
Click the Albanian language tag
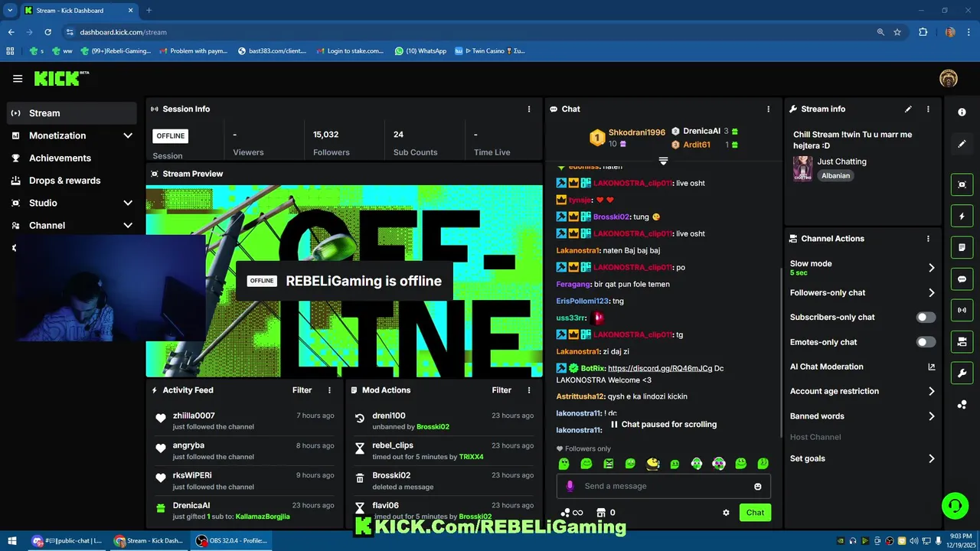(x=836, y=175)
